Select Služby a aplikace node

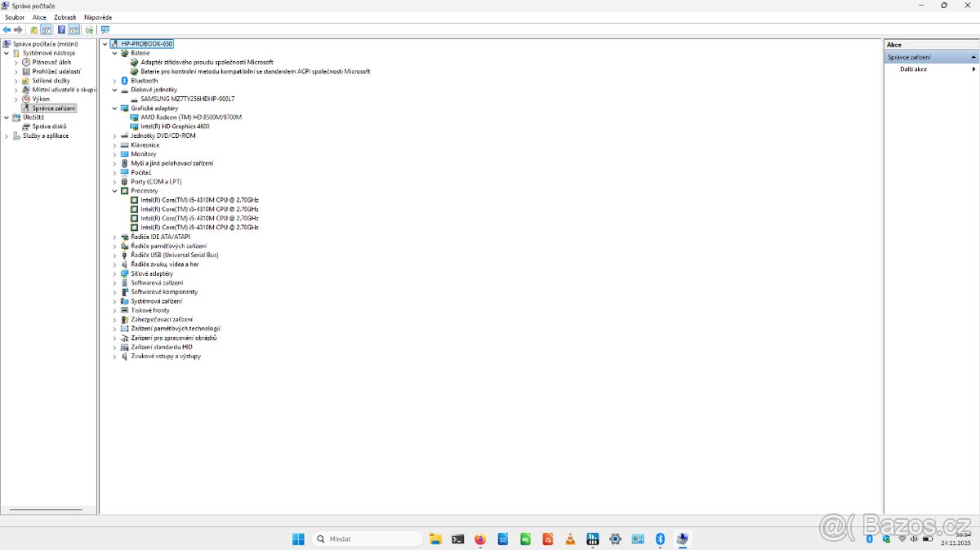(46, 135)
